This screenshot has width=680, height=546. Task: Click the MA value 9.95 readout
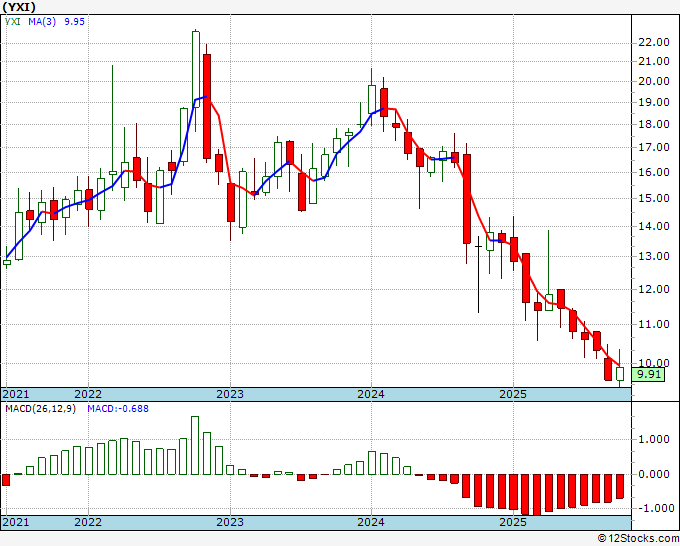point(75,22)
